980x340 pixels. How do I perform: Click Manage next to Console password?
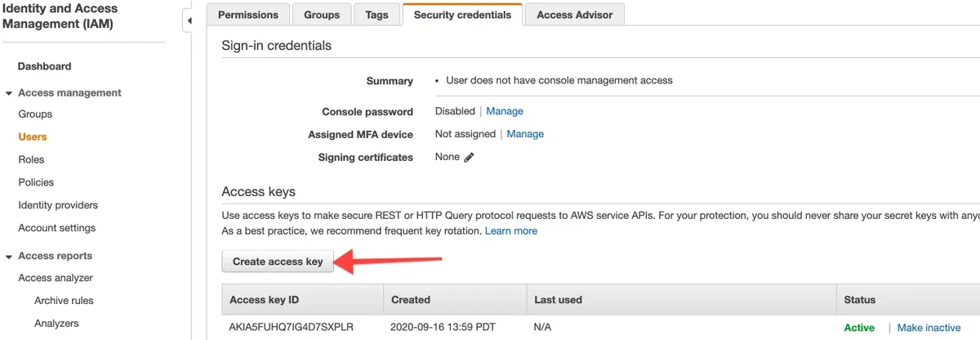click(x=505, y=111)
